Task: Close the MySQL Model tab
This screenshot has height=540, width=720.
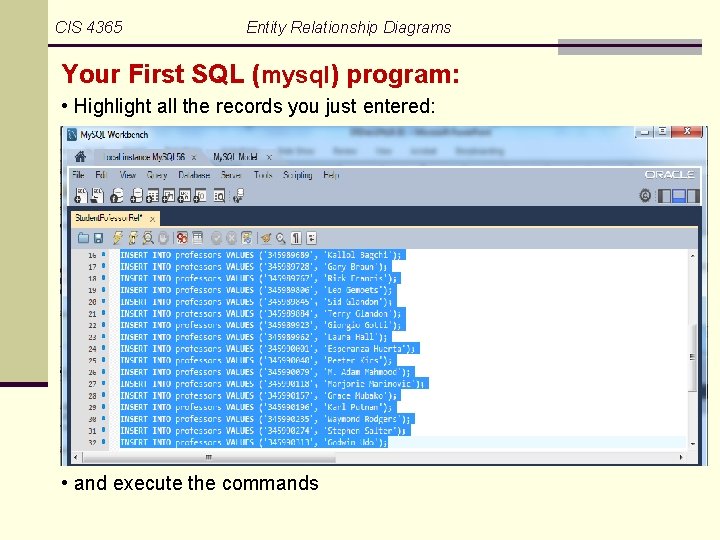Action: (269, 158)
